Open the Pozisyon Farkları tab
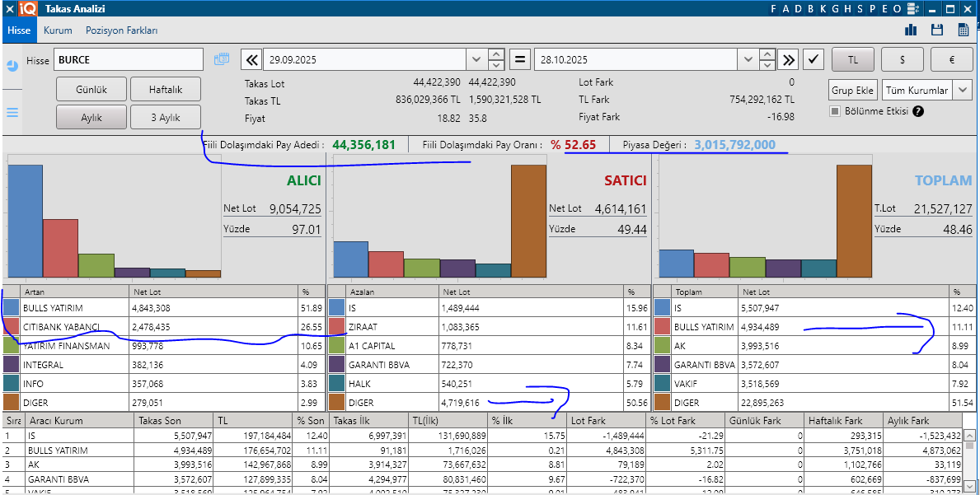The height and width of the screenshot is (495, 980). pyautogui.click(x=121, y=30)
